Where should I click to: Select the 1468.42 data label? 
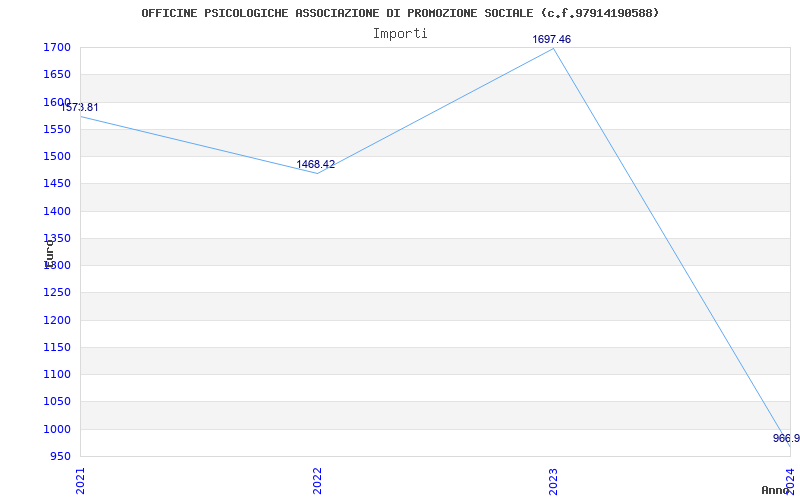click(316, 164)
